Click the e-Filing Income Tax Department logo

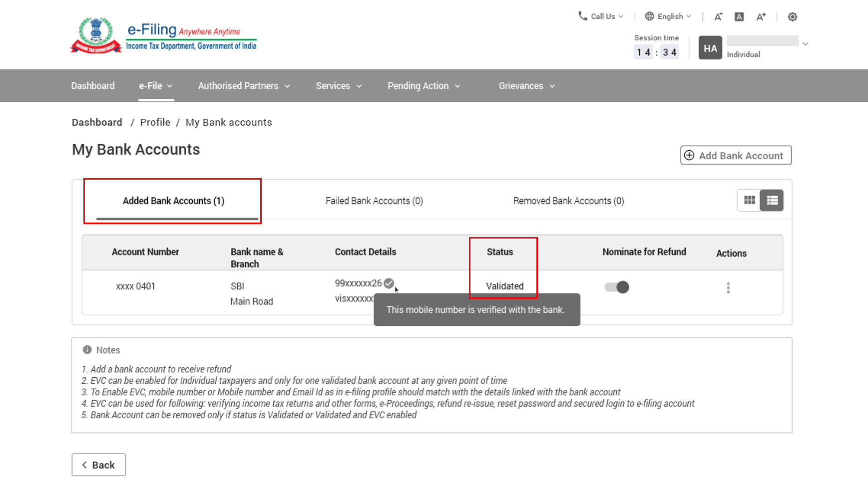(x=164, y=36)
